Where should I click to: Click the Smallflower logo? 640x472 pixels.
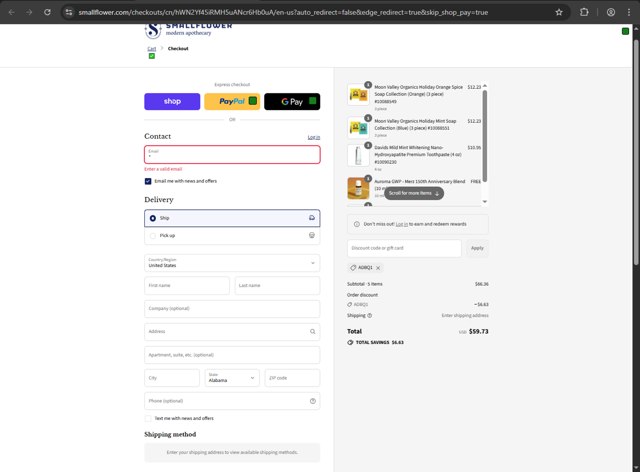point(188,31)
